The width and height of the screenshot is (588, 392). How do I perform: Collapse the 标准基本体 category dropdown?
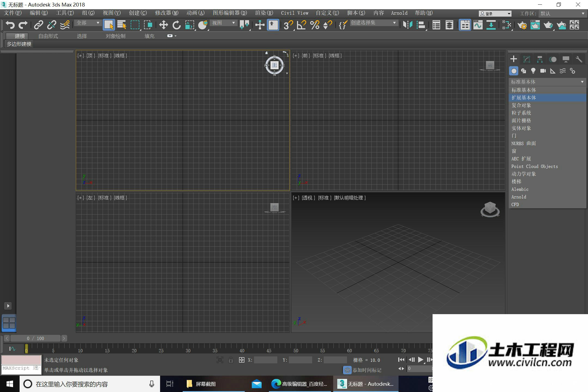pyautogui.click(x=547, y=82)
